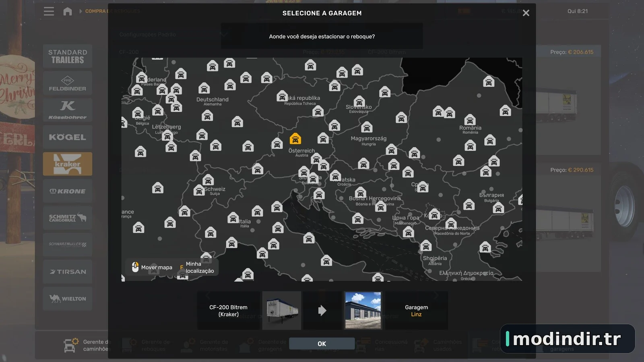This screenshot has width=644, height=362.
Task: Open Gerente de motoristas in bottom bar
Action: [204, 345]
